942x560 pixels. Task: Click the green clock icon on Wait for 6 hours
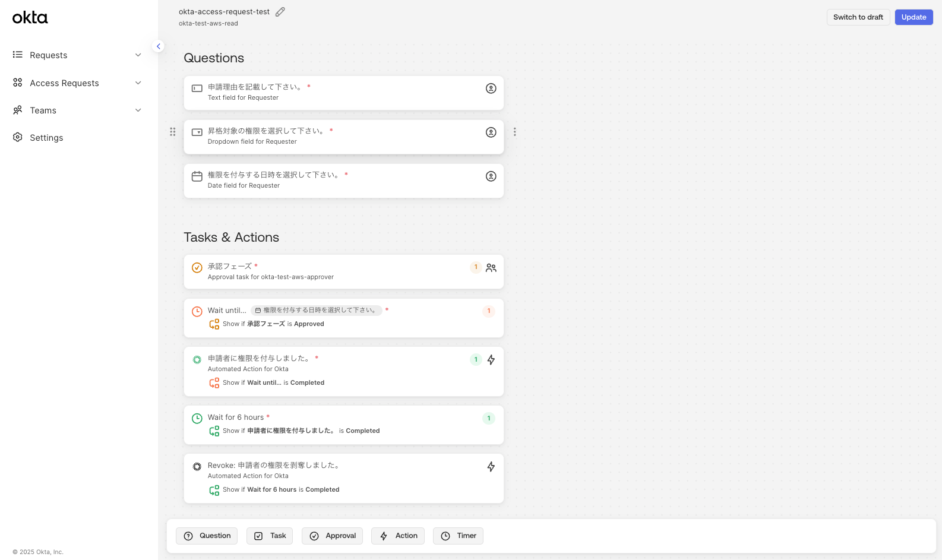(197, 419)
